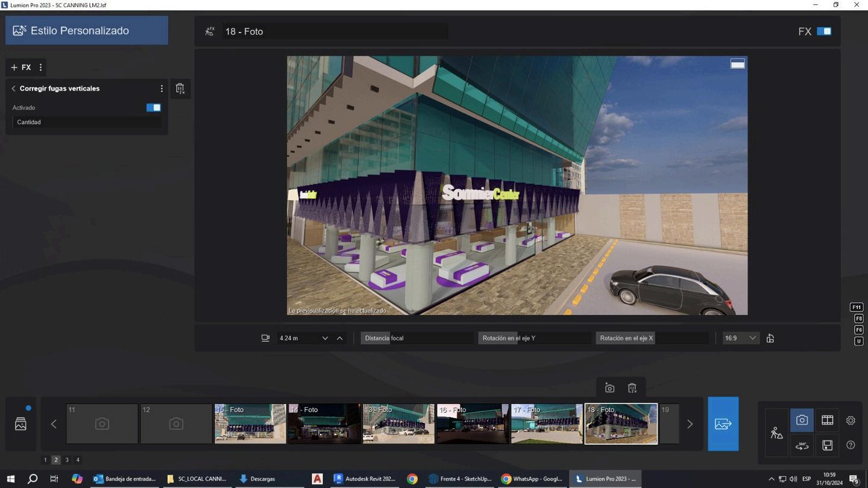Image resolution: width=868 pixels, height=488 pixels.
Task: Select the 14 - Foto thumbnail
Action: [324, 424]
